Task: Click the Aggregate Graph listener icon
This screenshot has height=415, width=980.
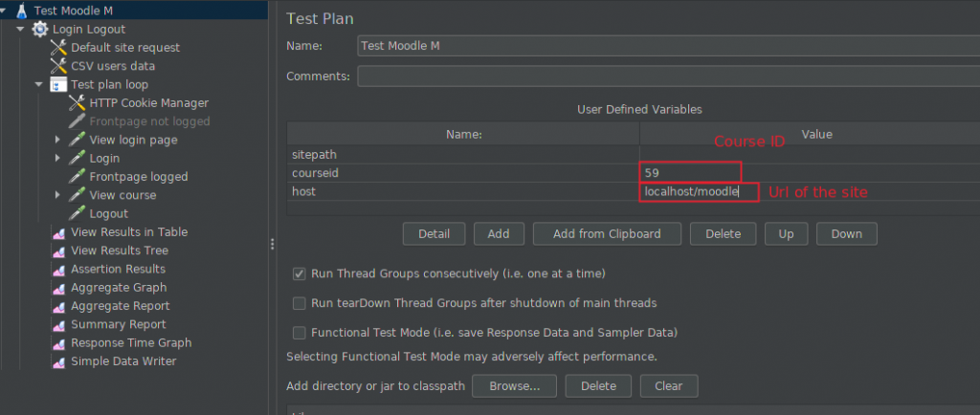Action: pyautogui.click(x=58, y=289)
